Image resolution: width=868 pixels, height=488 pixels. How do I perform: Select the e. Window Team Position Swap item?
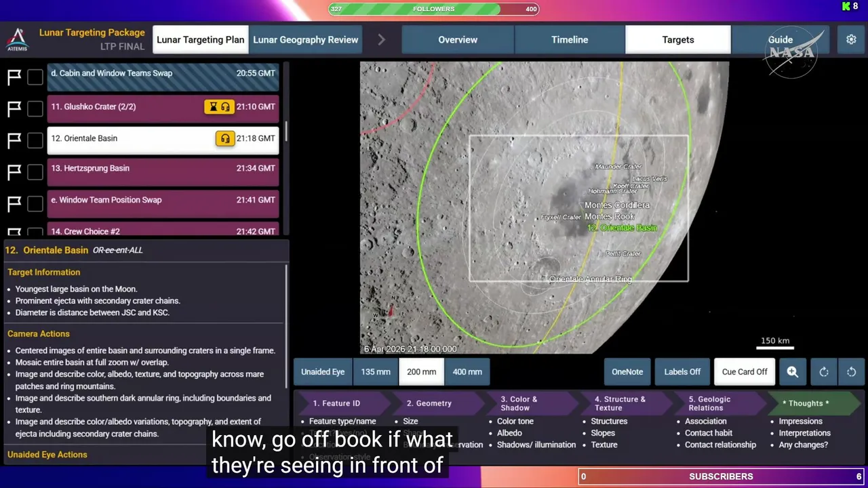tap(163, 203)
